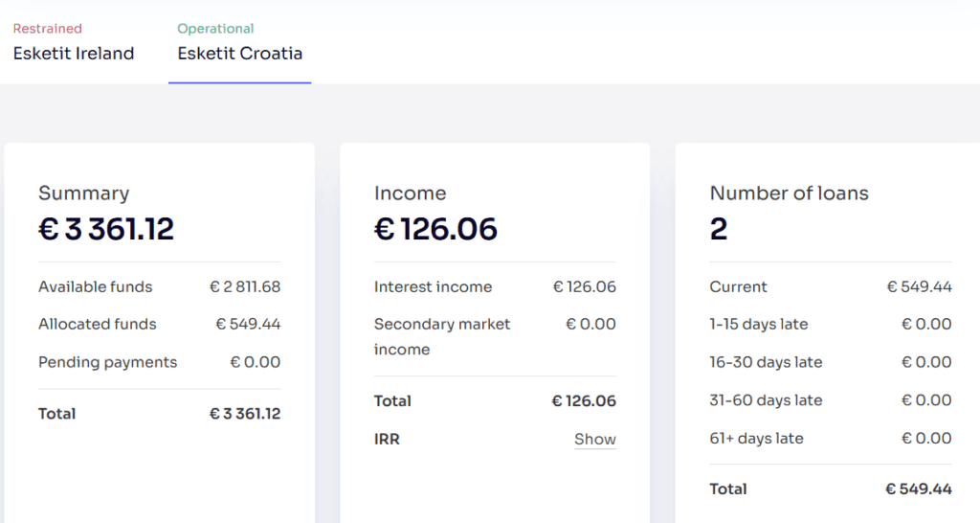Click the loan count 2
980x523 pixels.
[719, 229]
